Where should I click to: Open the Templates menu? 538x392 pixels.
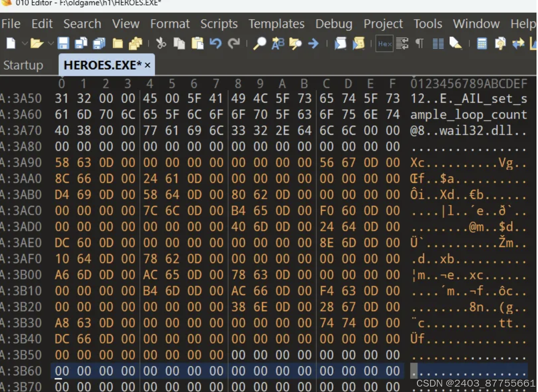[x=276, y=24]
